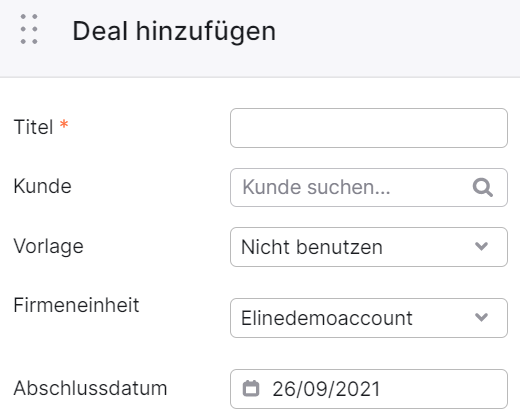The width and height of the screenshot is (520, 418).
Task: Click into the 'Kunde suchen...' search box
Action: coord(369,188)
